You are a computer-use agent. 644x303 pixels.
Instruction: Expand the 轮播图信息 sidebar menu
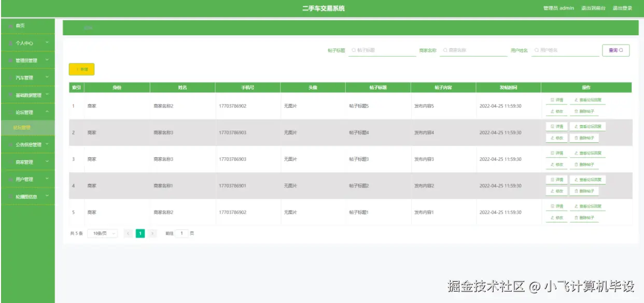[27, 197]
